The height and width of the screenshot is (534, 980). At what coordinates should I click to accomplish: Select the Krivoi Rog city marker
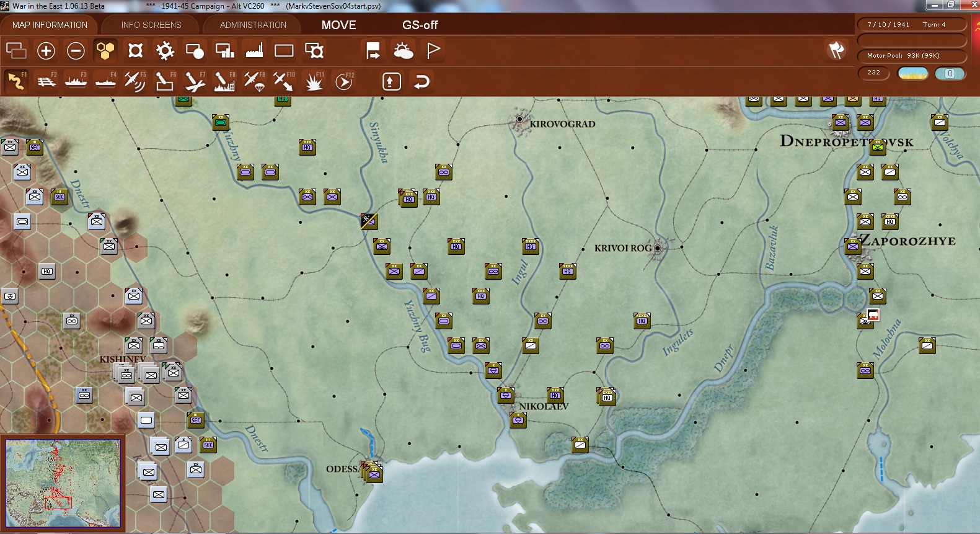(658, 248)
